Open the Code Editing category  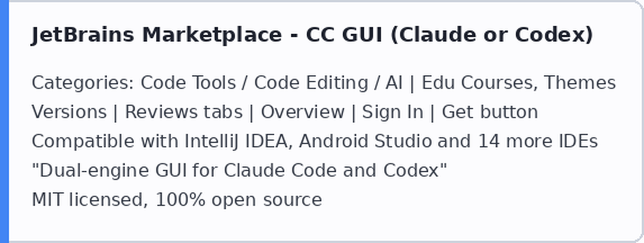tap(311, 83)
